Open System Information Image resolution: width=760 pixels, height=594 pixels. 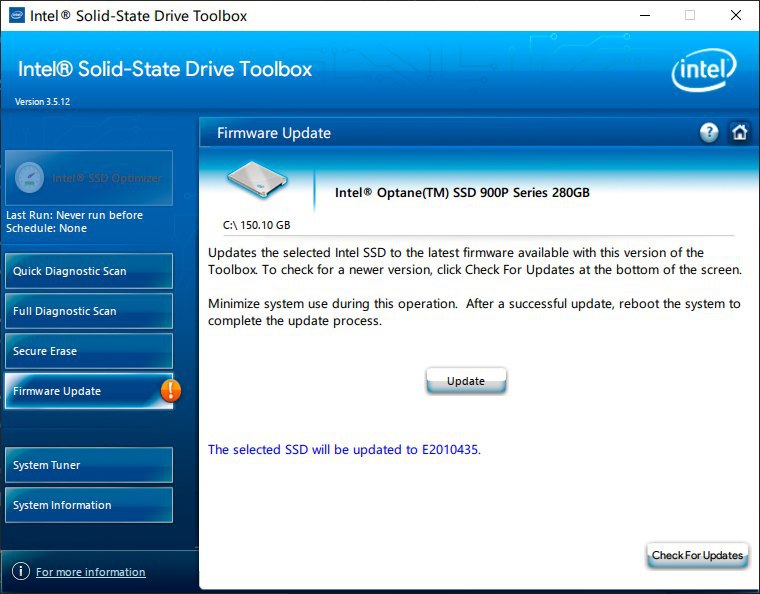point(89,505)
